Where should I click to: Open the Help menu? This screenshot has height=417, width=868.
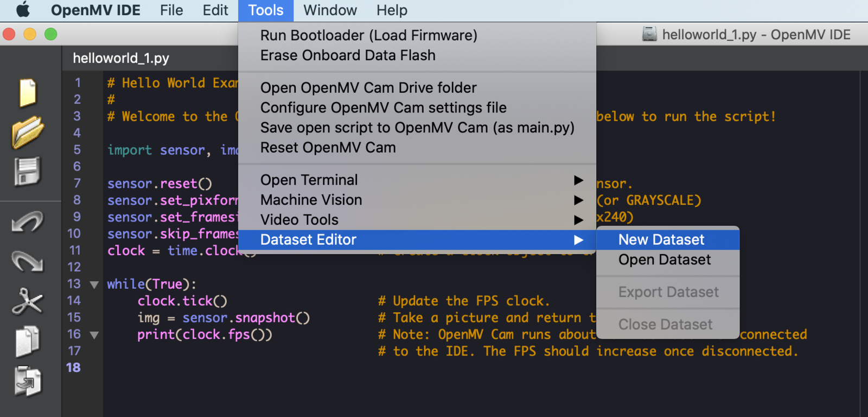click(x=392, y=10)
